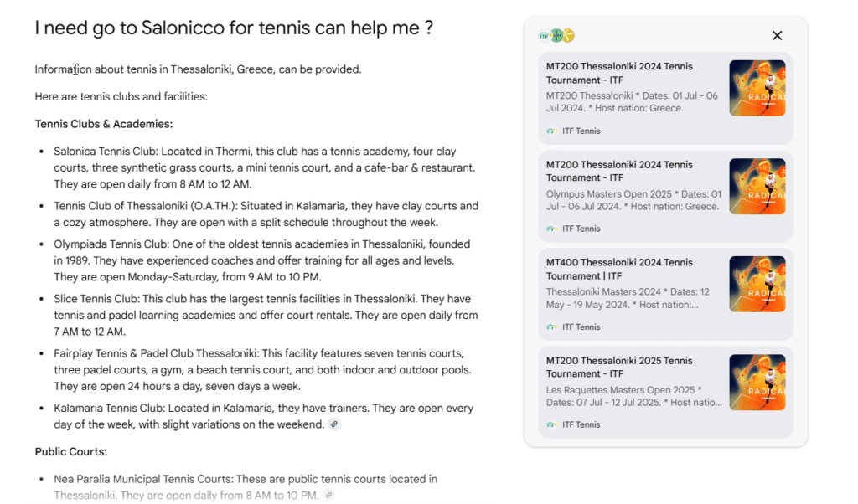This screenshot has width=858, height=504.
Task: Click thumbnail of Thessaloniki Masters 2024 card
Action: 757,285
